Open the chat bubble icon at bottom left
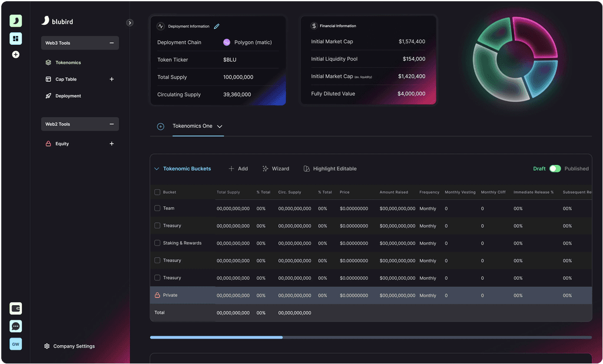The image size is (603, 364). coord(15,326)
